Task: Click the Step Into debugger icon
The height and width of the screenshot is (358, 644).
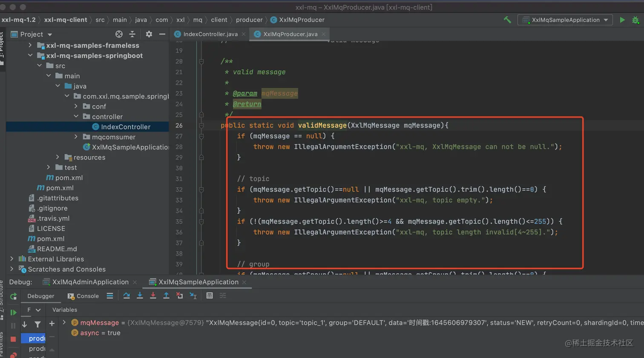Action: point(140,295)
